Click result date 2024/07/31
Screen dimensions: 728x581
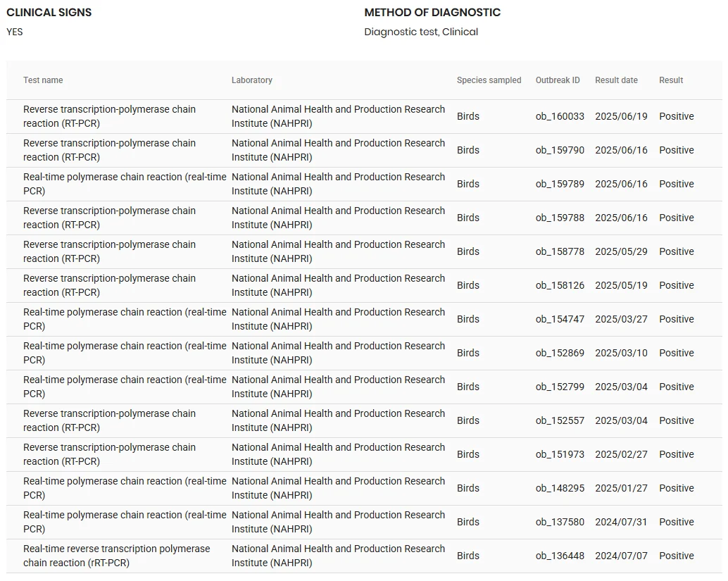621,522
